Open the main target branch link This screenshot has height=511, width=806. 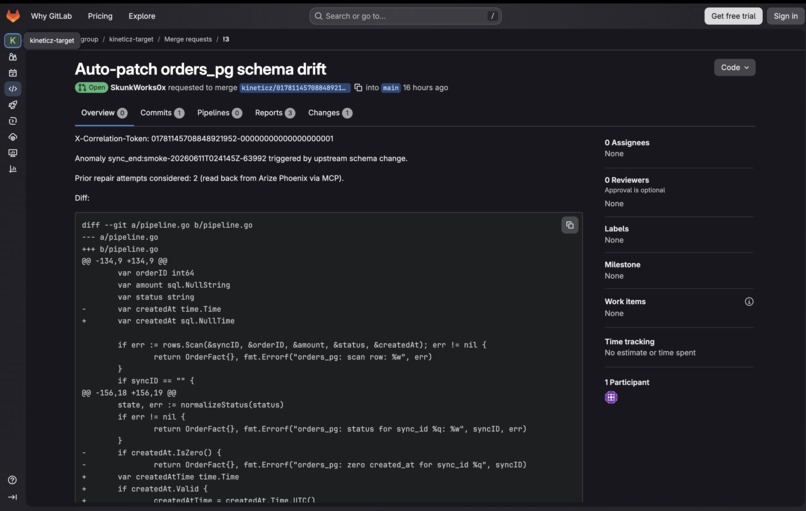click(x=391, y=87)
